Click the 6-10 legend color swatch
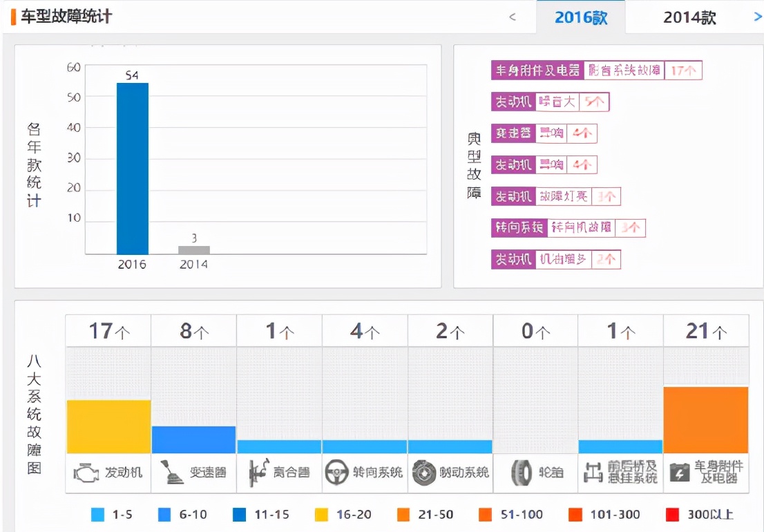Screen dimensions: 764x532 [x=164, y=515]
